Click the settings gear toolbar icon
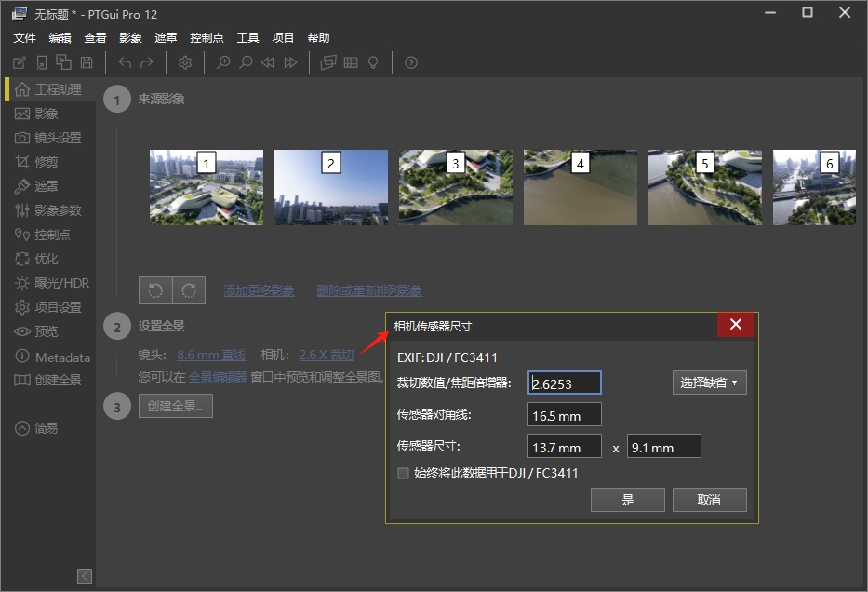This screenshot has width=868, height=592. pos(185,62)
